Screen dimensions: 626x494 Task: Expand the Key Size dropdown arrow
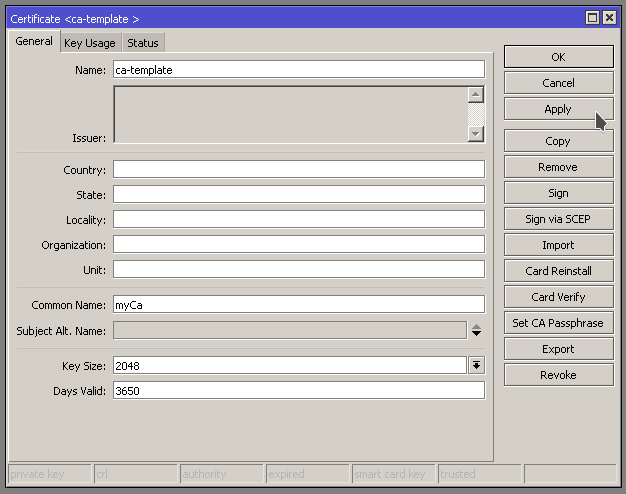point(477,366)
